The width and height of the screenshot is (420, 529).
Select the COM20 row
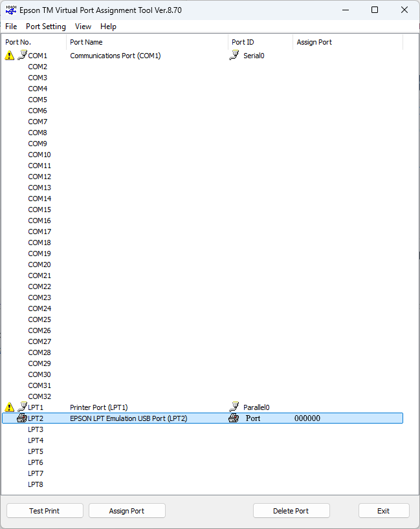(39, 264)
